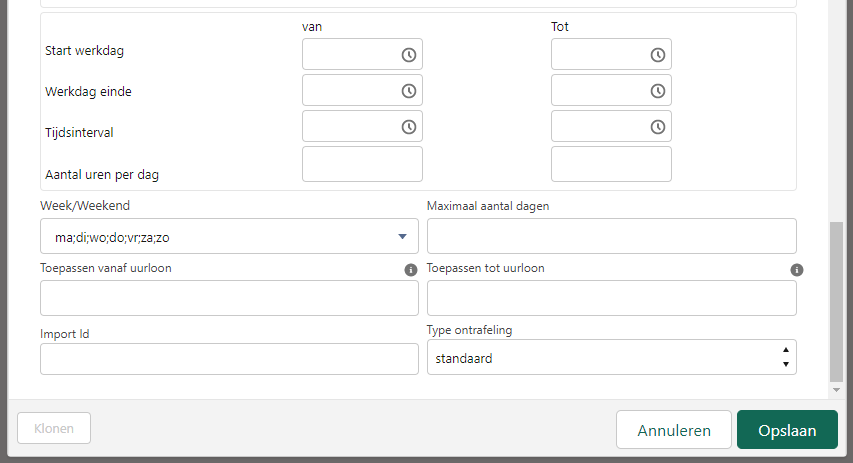
Task: Click the vertical scrollbar thumb
Action: coord(836,302)
